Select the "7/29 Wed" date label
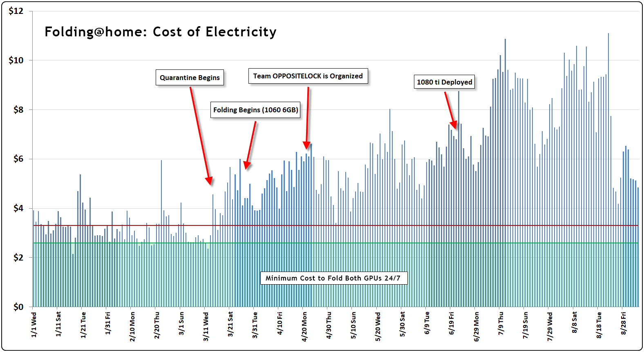Image resolution: width=644 pixels, height=352 pixels. tap(550, 327)
